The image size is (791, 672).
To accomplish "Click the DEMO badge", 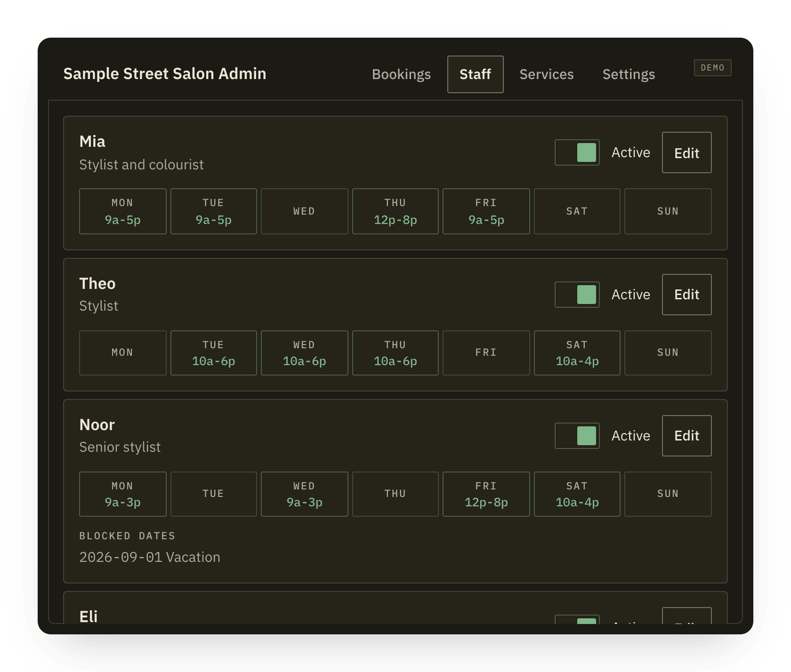I will (x=712, y=68).
